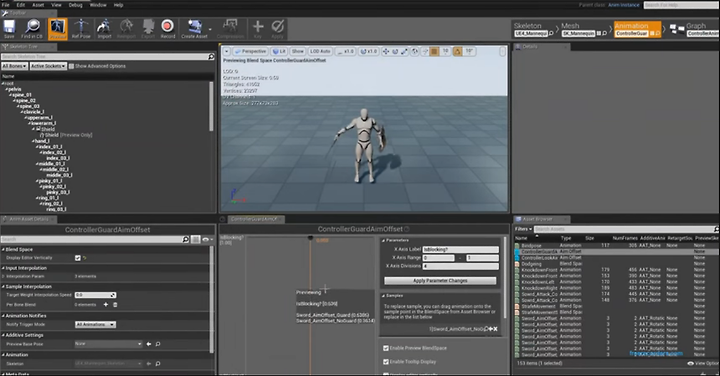The width and height of the screenshot is (720, 376).
Task: Use selected asset arrow for Preview Base Pose
Action: (149, 344)
